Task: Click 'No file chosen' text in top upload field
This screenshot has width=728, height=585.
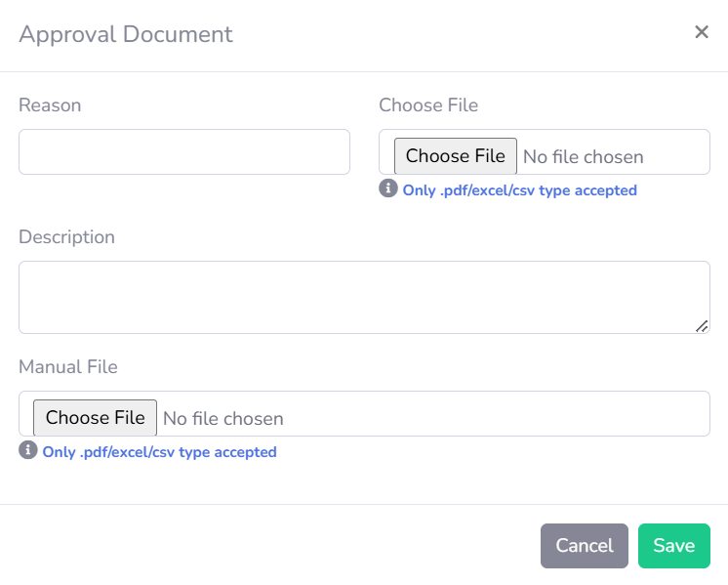Action: coord(583,156)
